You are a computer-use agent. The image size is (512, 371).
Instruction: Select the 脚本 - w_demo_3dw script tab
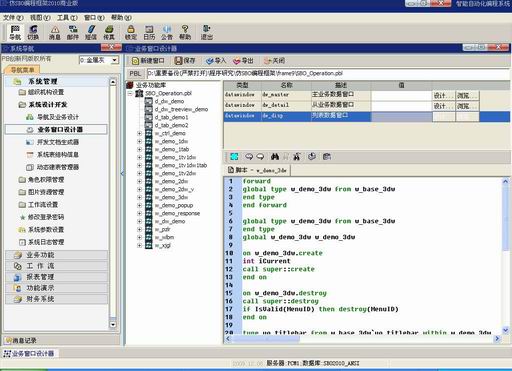point(257,170)
